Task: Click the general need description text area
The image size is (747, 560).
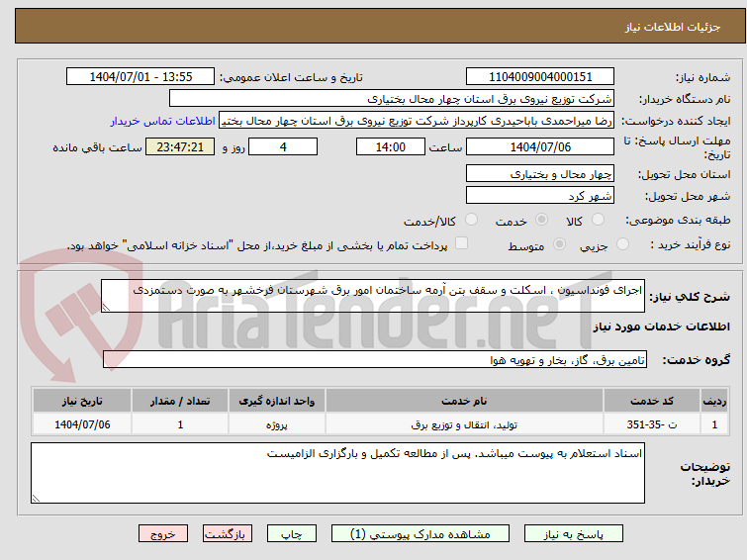Action: (373, 296)
